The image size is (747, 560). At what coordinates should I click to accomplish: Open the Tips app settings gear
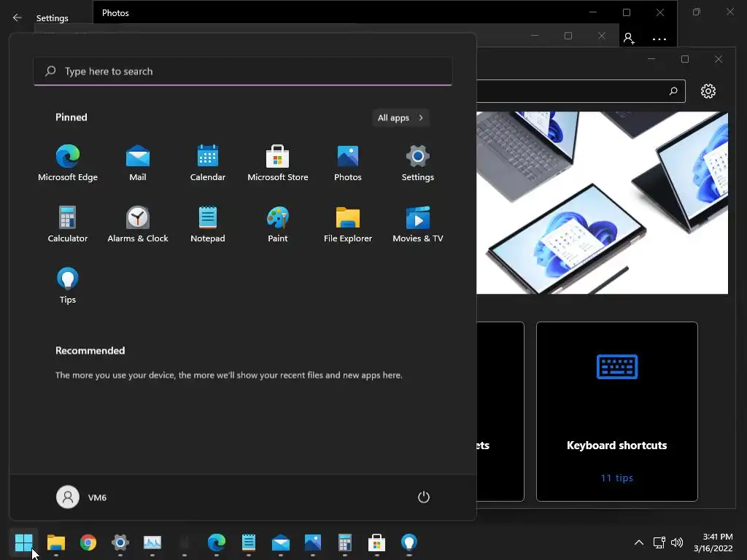[708, 91]
